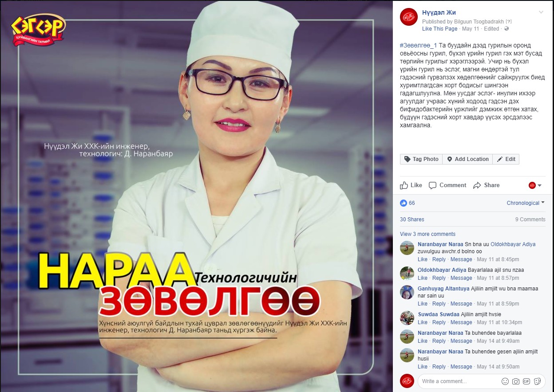Attach a photo with the camera icon
Viewport: 554px width, 392px height.
click(x=515, y=381)
